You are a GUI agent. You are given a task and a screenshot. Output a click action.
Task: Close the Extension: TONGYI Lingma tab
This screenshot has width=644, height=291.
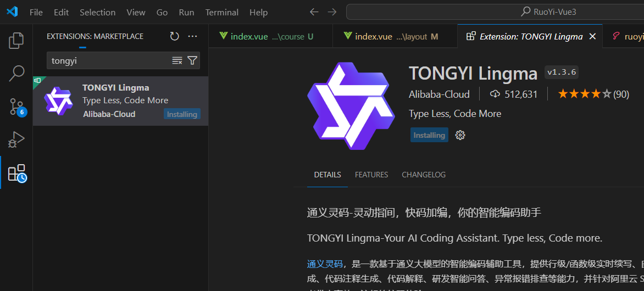point(592,37)
